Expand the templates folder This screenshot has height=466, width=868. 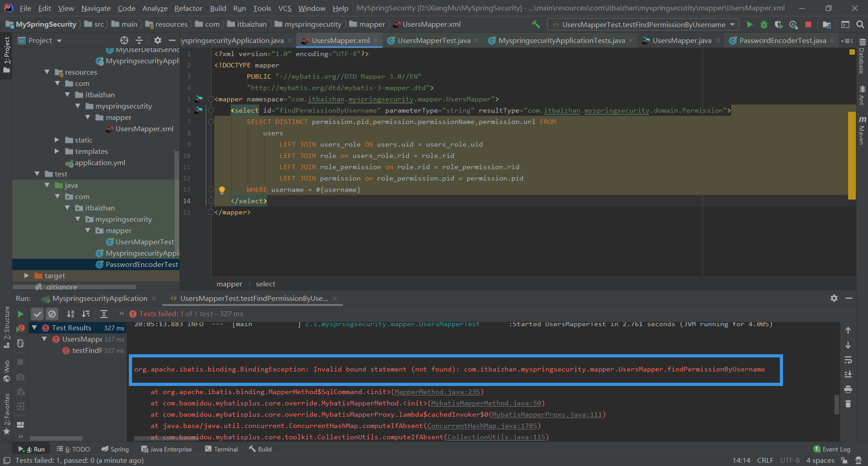point(57,151)
